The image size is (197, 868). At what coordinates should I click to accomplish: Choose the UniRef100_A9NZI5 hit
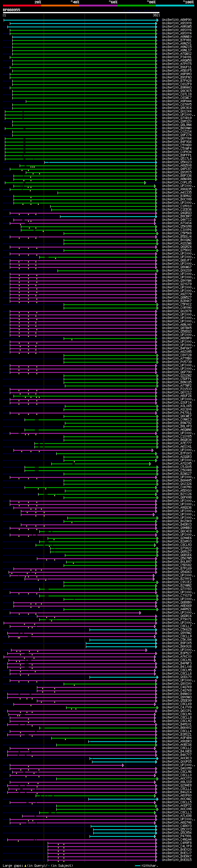[x=176, y=47]
